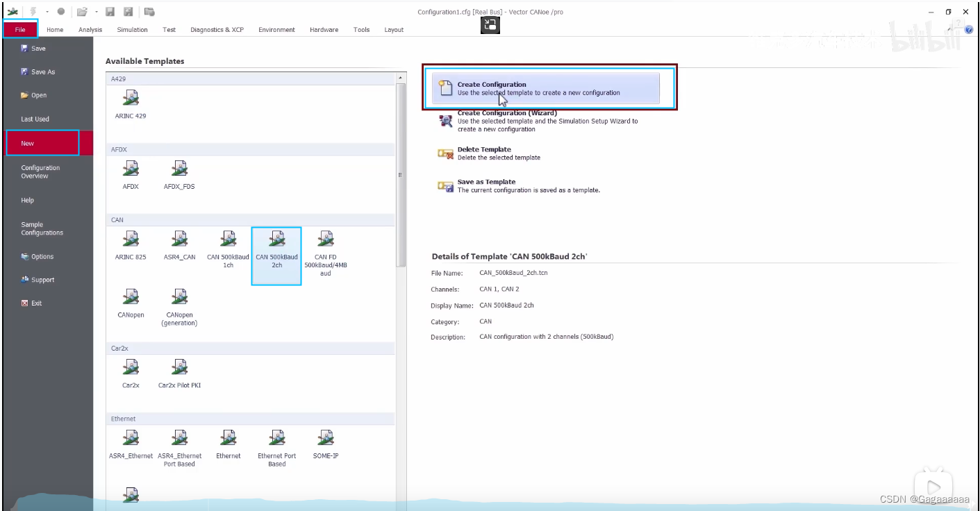The width and height of the screenshot is (980, 511).
Task: Click the save disk icon in quick toolbar
Action: [x=110, y=12]
